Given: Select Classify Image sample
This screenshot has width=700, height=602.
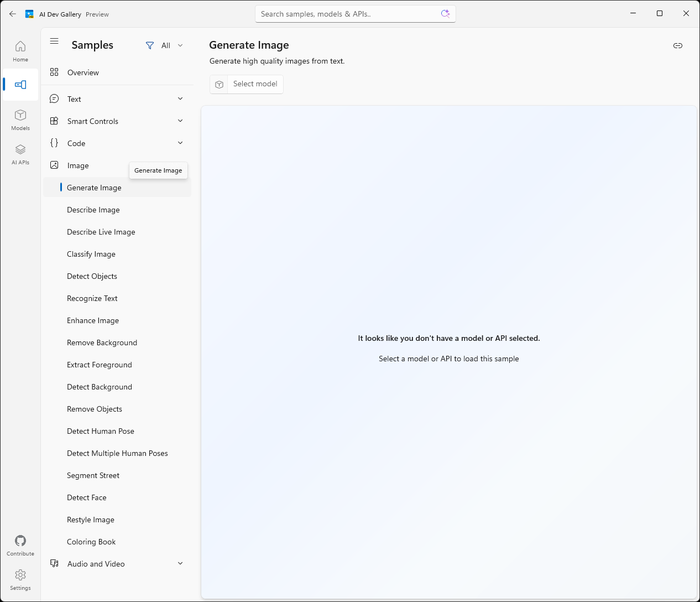Looking at the screenshot, I should [117, 254].
